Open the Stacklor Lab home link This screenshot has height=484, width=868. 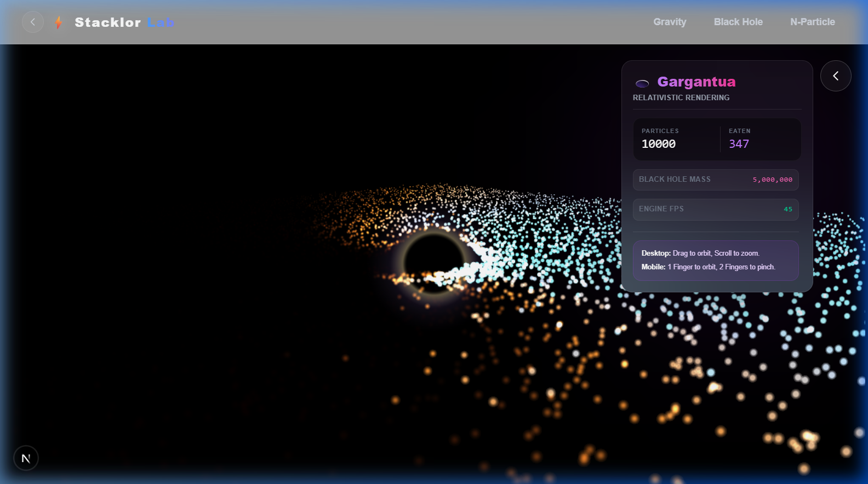[x=124, y=22]
